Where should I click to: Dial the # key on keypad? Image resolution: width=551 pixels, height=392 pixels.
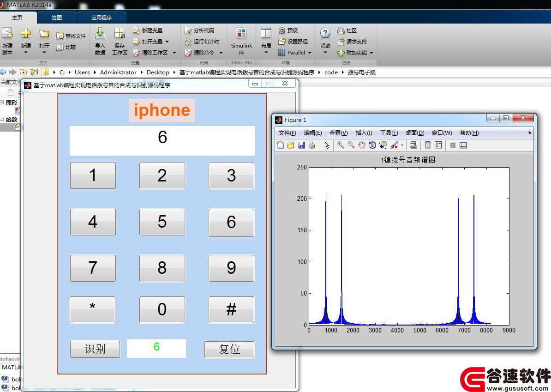tap(231, 310)
